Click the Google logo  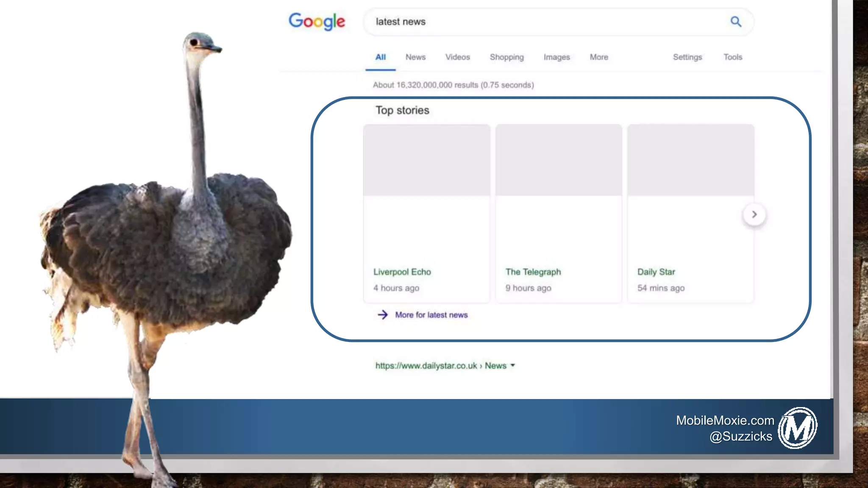point(317,21)
